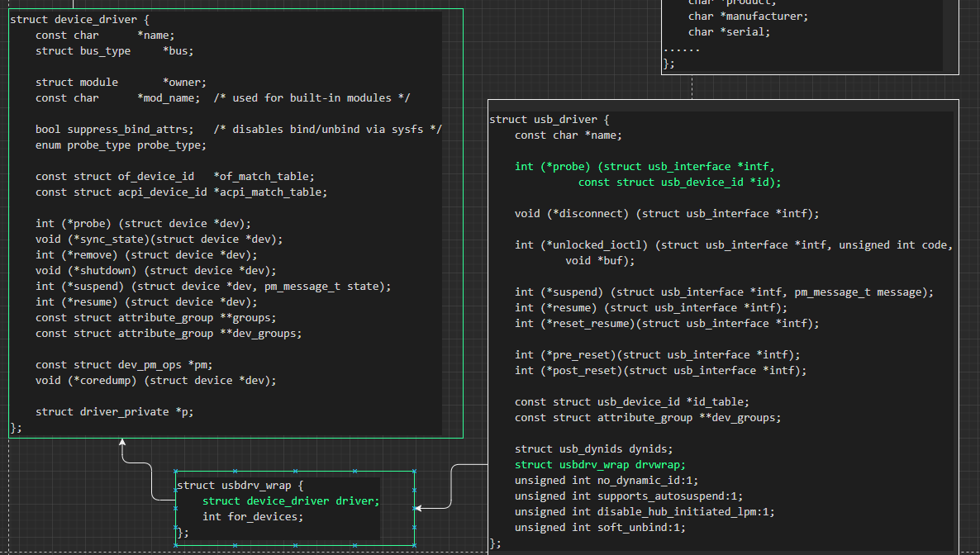Click 'int (*remove) (struct device *dev);'
The image size is (980, 555).
click(x=146, y=255)
